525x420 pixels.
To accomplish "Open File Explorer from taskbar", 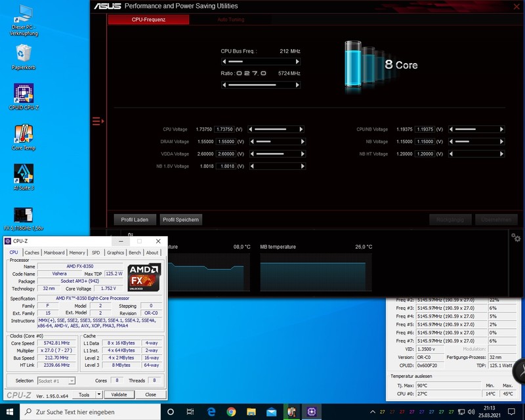I will (251, 411).
